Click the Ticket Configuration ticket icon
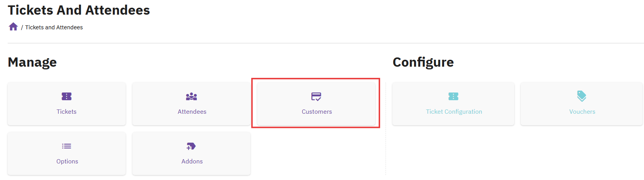Screen dimensions: 644x180 point(453,96)
